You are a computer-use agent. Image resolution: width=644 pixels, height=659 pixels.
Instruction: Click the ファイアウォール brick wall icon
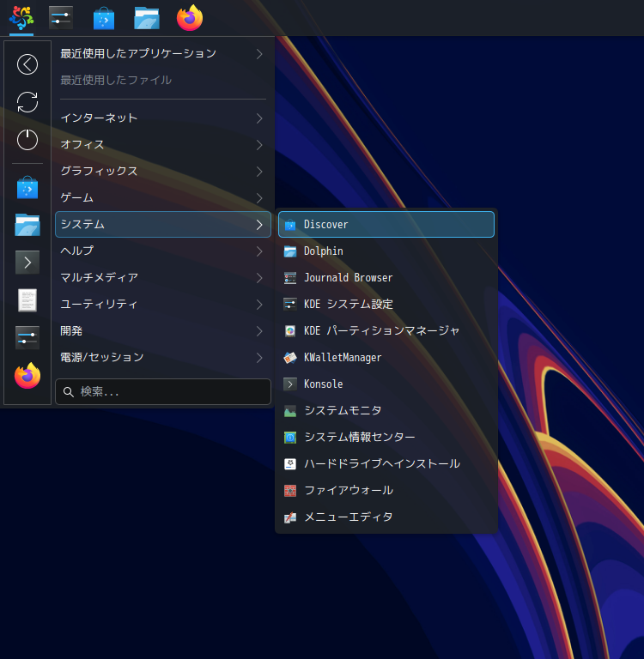(x=290, y=491)
